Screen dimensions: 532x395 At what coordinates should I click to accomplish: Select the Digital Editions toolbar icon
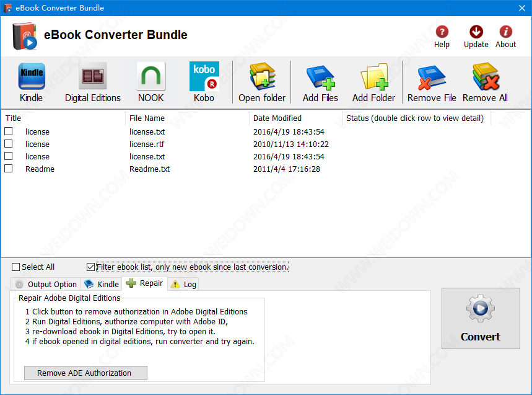[93, 82]
